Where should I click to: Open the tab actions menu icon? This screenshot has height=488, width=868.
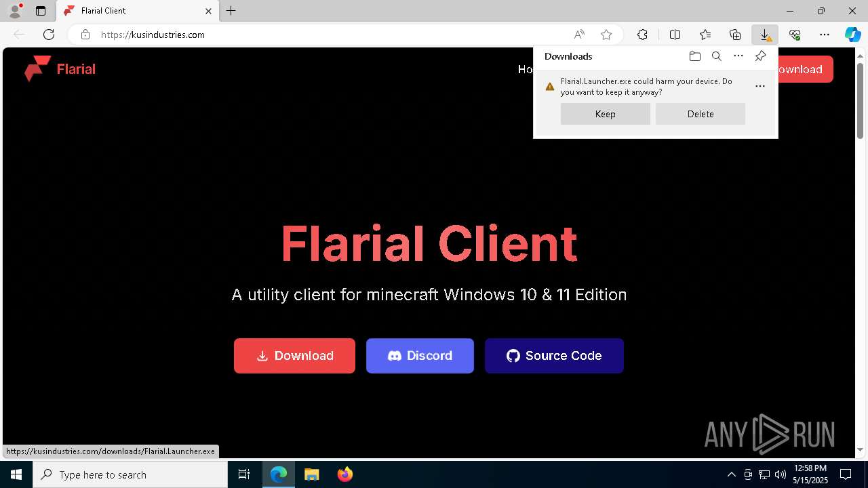[41, 11]
